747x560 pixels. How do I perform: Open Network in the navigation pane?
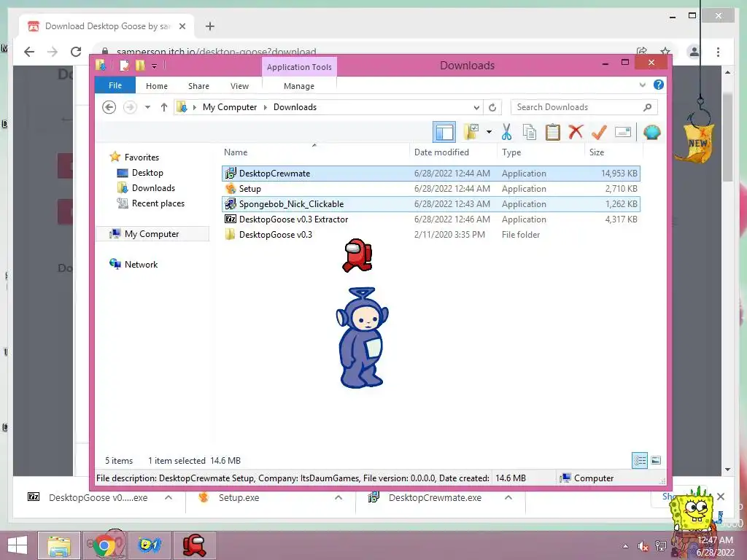click(x=141, y=264)
